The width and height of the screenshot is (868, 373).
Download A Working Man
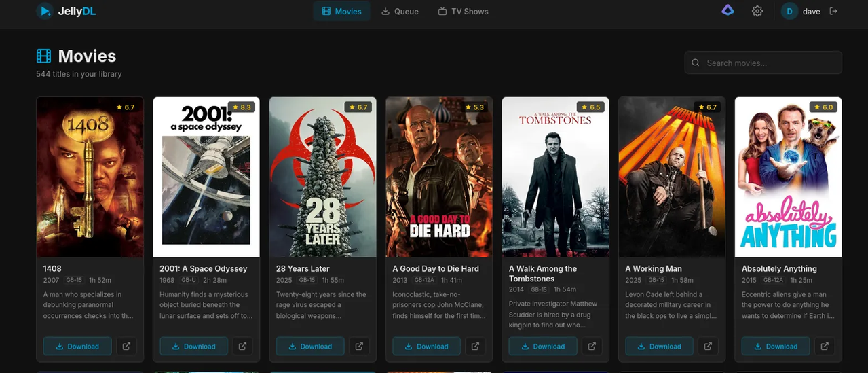tap(659, 346)
